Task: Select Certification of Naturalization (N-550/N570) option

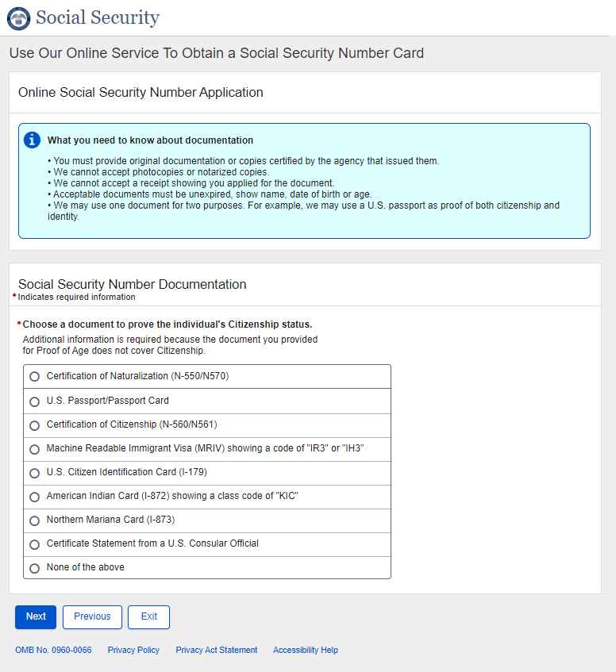Action: click(34, 377)
